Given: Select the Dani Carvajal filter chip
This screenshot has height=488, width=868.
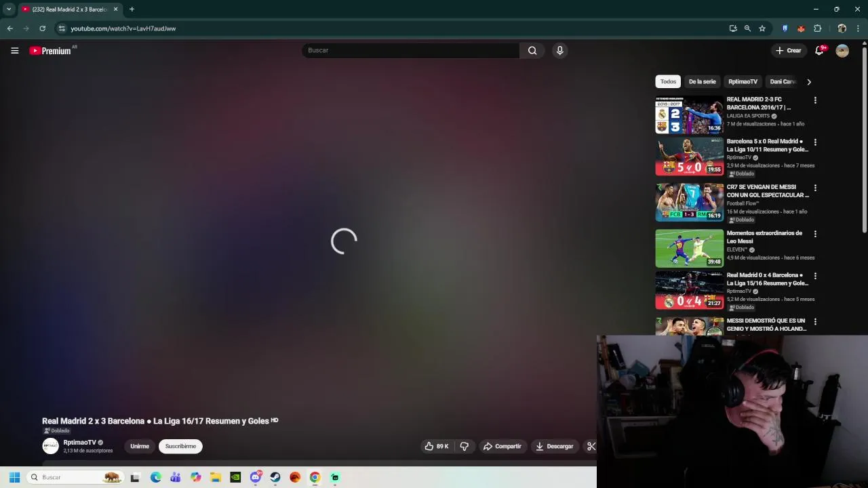Looking at the screenshot, I should point(782,81).
